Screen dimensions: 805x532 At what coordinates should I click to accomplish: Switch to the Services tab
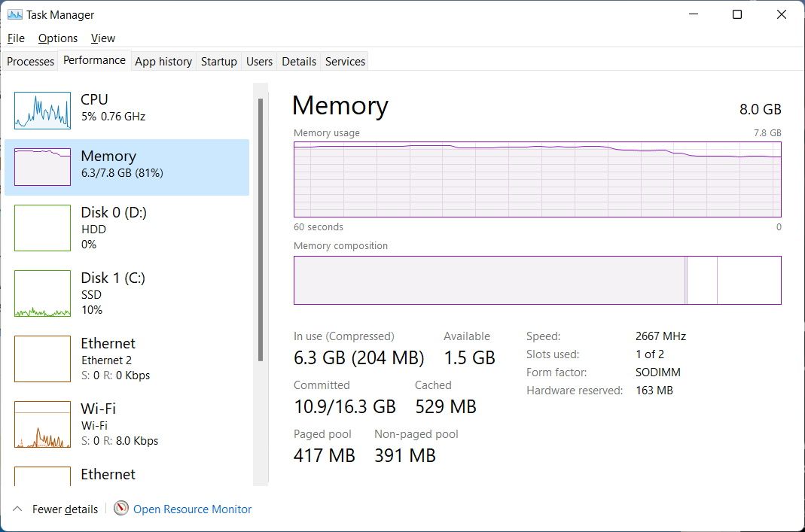tap(344, 61)
